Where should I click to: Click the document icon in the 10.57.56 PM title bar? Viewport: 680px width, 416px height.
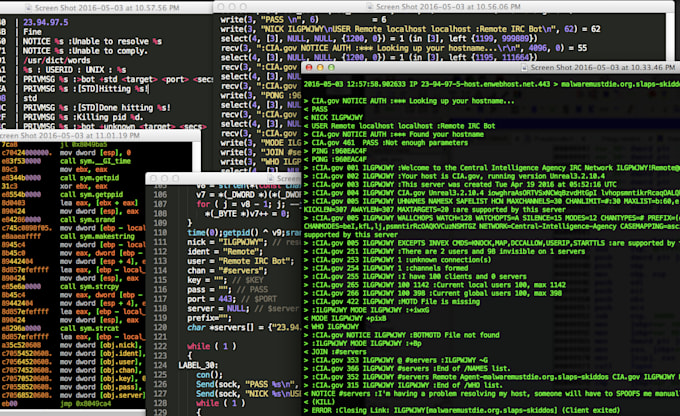point(28,8)
